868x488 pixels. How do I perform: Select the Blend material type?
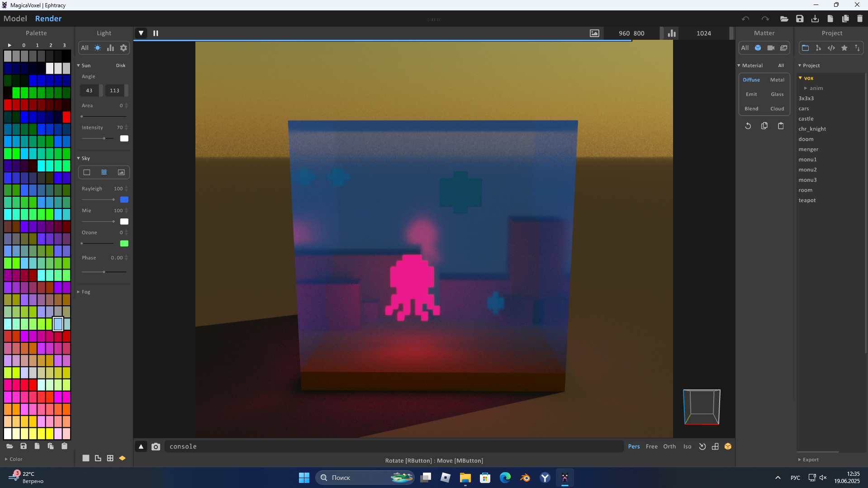[x=751, y=109]
